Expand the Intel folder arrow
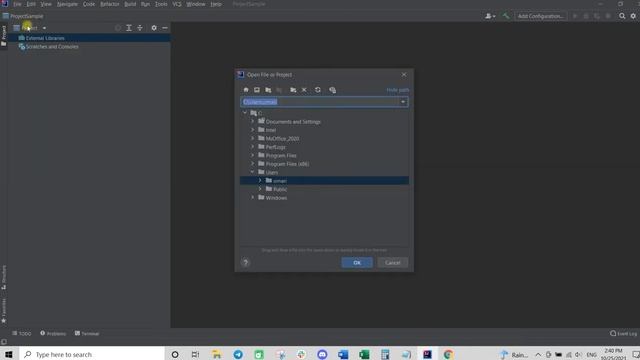 [252, 130]
